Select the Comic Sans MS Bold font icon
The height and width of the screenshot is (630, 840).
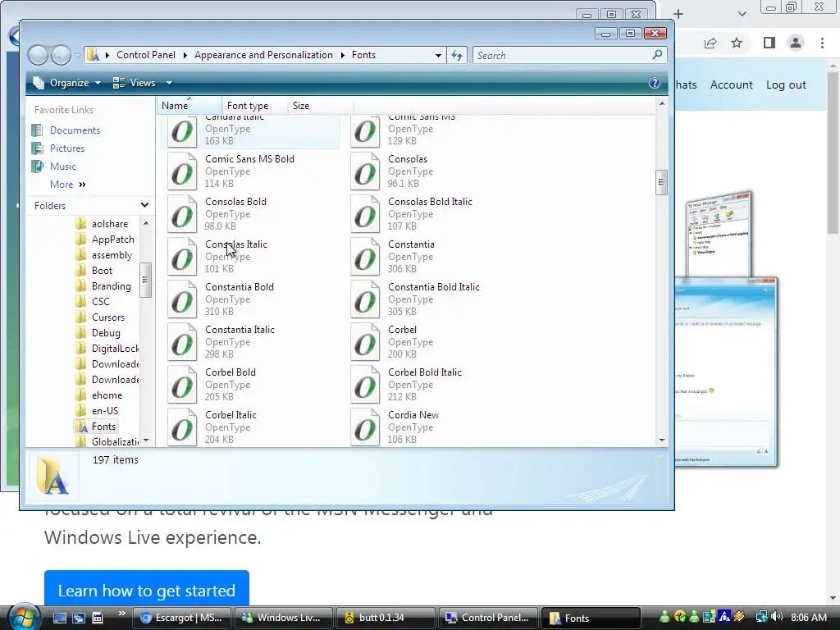(x=182, y=171)
